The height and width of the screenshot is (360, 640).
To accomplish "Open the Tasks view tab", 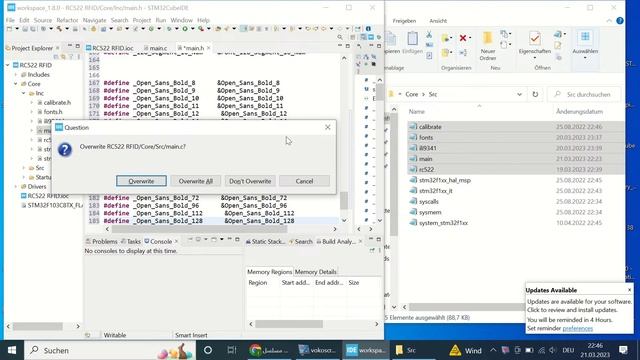I will point(131,241).
